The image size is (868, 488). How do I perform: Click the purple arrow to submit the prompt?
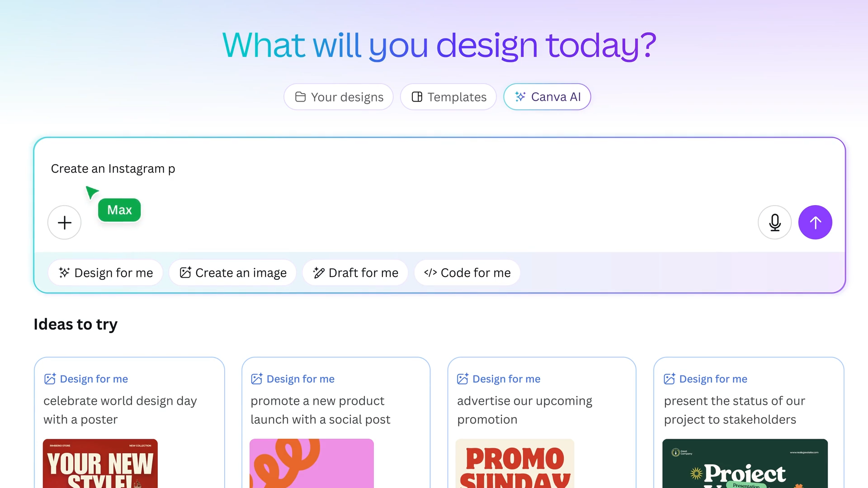click(815, 222)
